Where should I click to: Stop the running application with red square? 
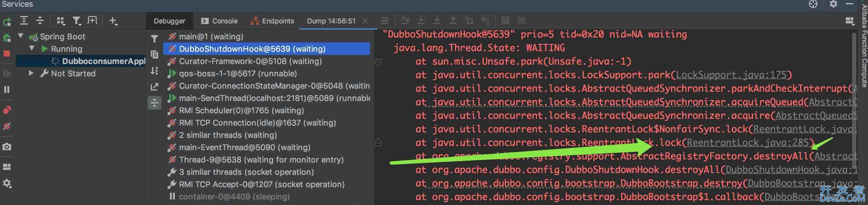coord(7,54)
